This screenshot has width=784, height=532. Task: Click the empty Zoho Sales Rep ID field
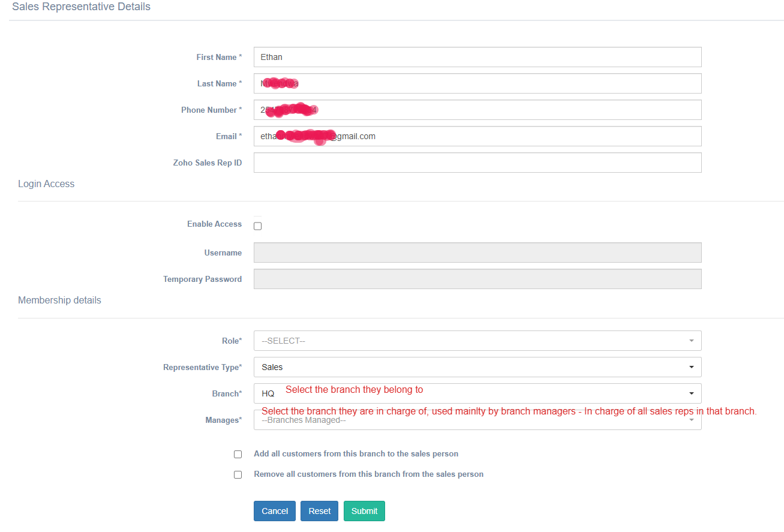(477, 163)
